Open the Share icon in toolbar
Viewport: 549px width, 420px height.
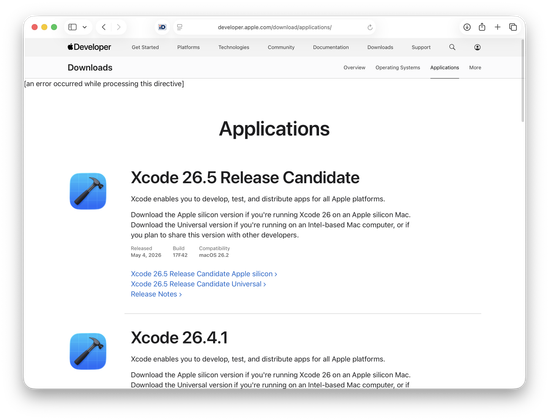point(482,27)
